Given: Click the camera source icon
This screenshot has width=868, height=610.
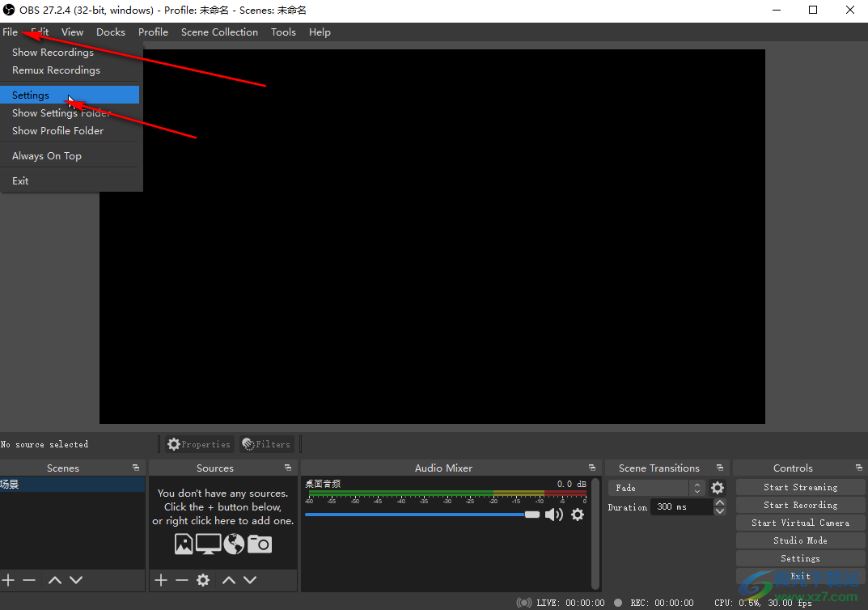Looking at the screenshot, I should [260, 544].
